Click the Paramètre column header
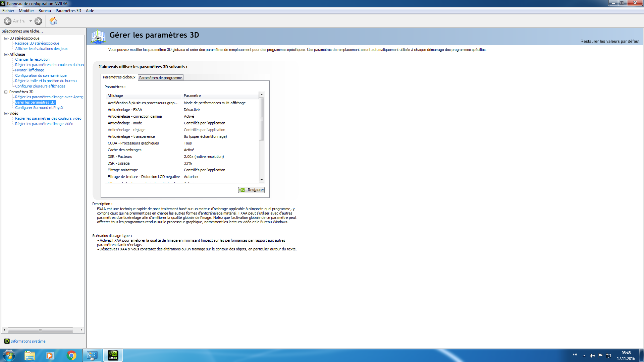 tap(220, 96)
